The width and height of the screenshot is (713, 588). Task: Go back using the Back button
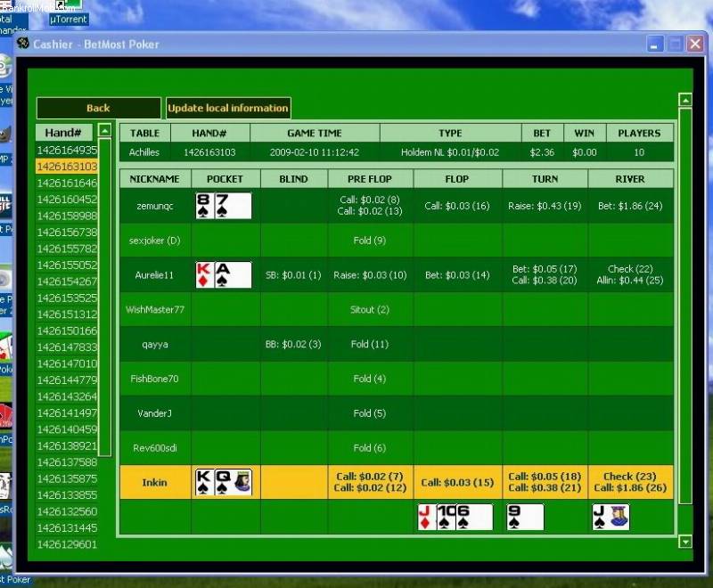click(x=98, y=108)
